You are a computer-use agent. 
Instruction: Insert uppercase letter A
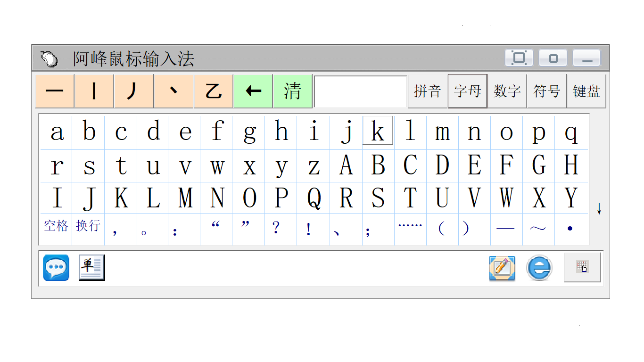pyautogui.click(x=346, y=166)
